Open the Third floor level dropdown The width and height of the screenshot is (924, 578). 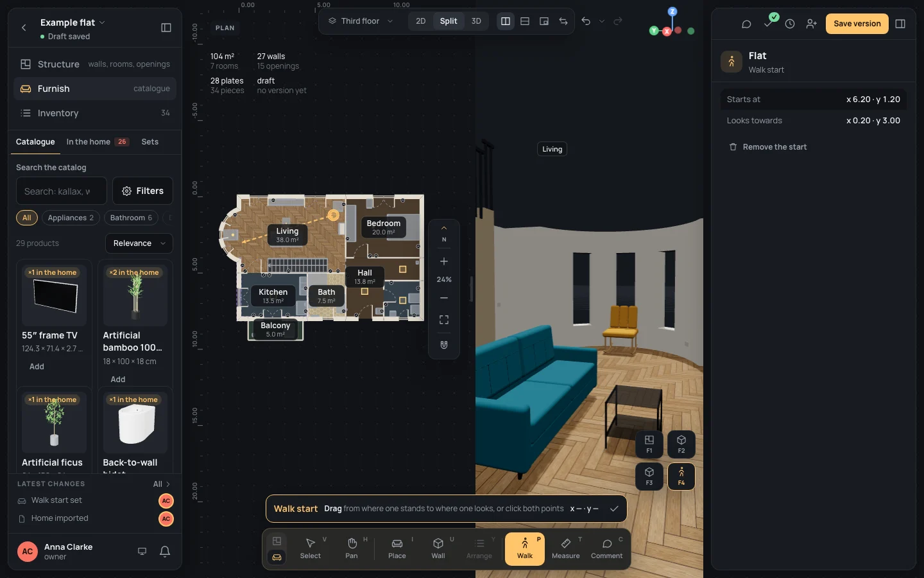click(x=361, y=21)
